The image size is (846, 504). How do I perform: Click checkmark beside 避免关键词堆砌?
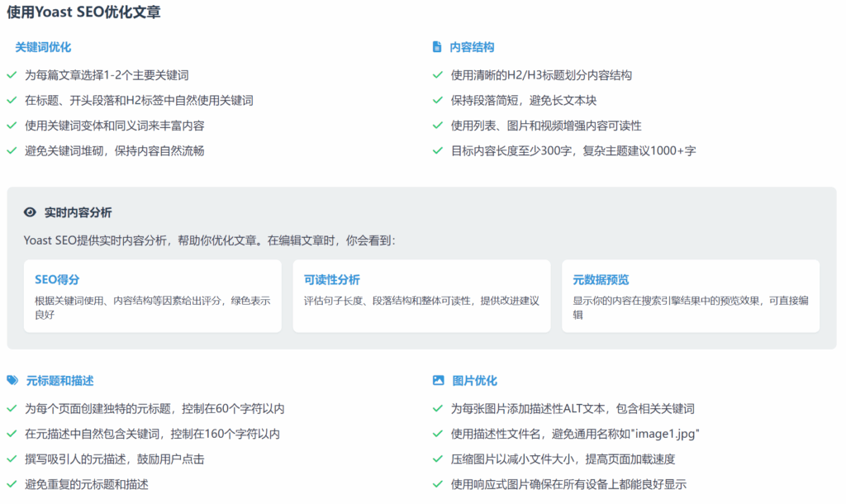pyautogui.click(x=12, y=150)
